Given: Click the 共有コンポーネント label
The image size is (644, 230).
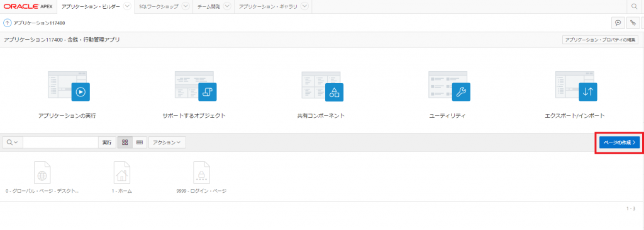Looking at the screenshot, I should (x=321, y=116).
